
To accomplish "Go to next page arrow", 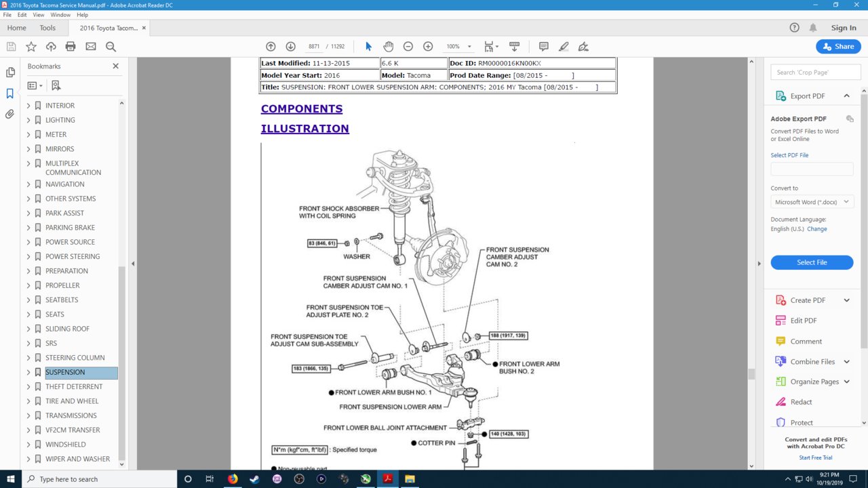I will (x=290, y=47).
